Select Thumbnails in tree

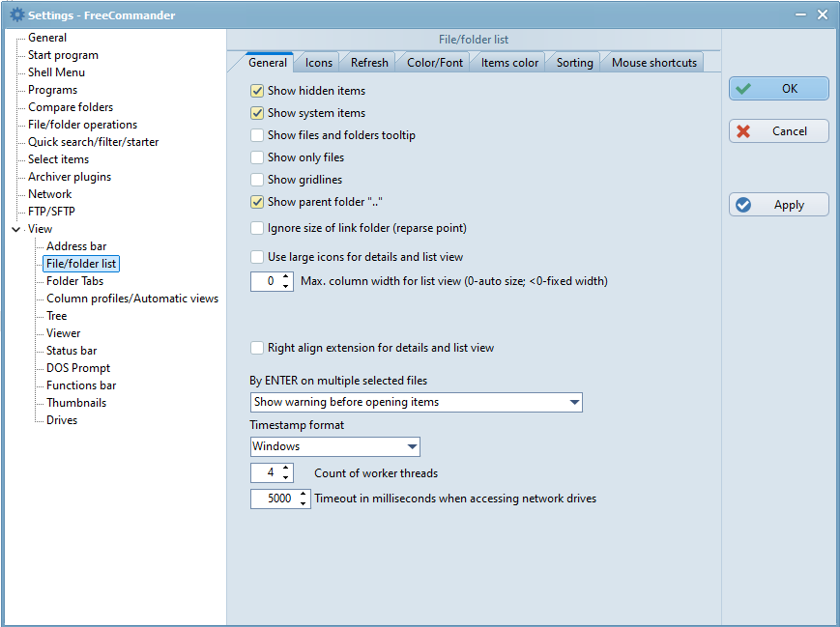[76, 403]
